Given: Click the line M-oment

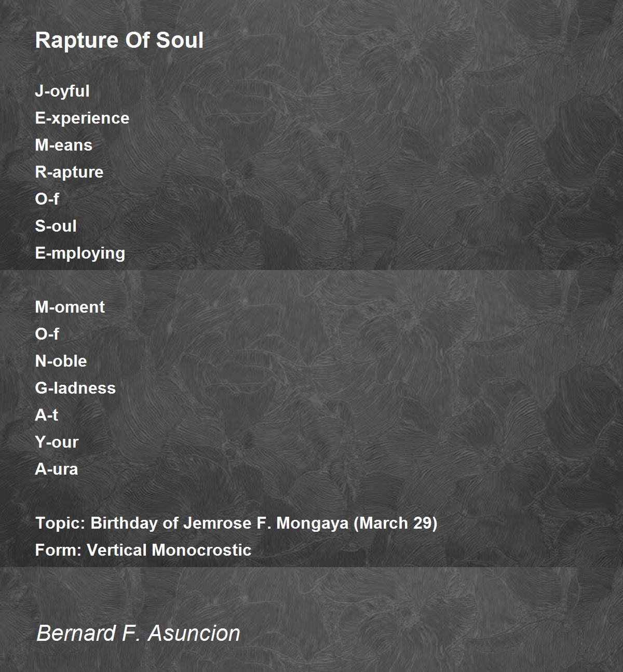Looking at the screenshot, I should click(70, 307).
